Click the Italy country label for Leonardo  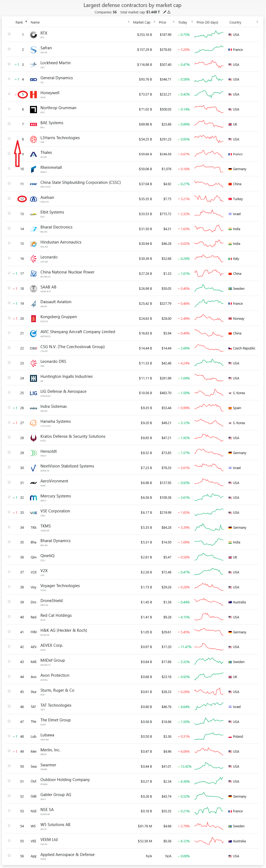click(x=236, y=259)
